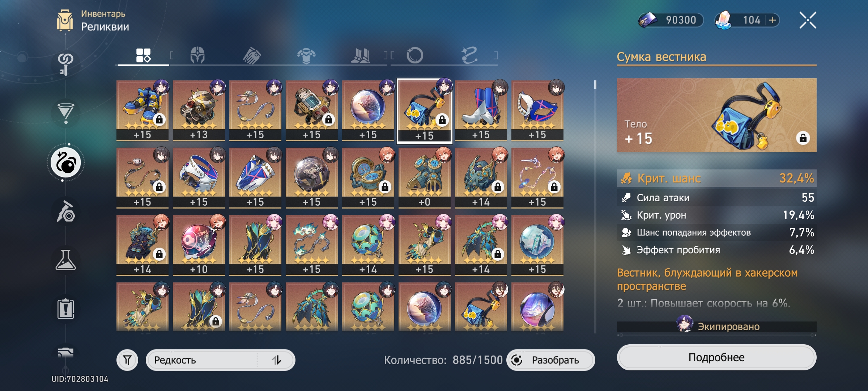Screen dimensions: 868x391
Task: Open light cones section in sidebar
Action: click(x=66, y=113)
